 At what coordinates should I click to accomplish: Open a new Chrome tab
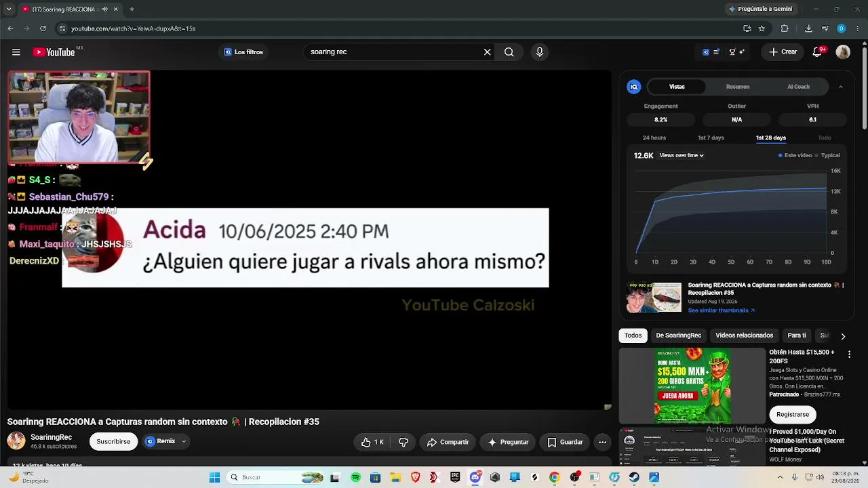click(x=132, y=9)
